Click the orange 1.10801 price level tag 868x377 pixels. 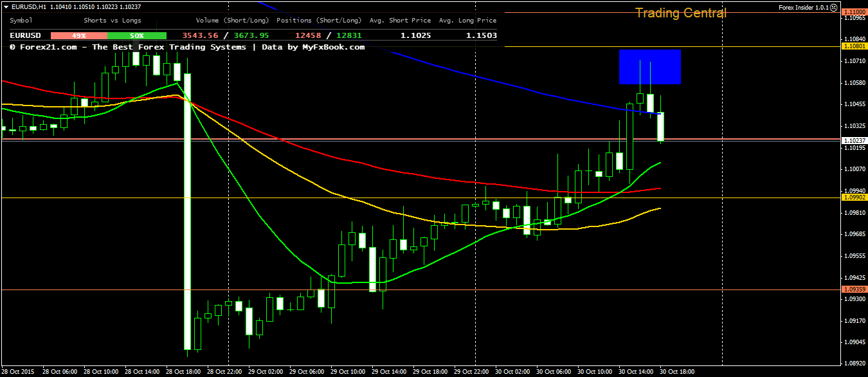854,46
